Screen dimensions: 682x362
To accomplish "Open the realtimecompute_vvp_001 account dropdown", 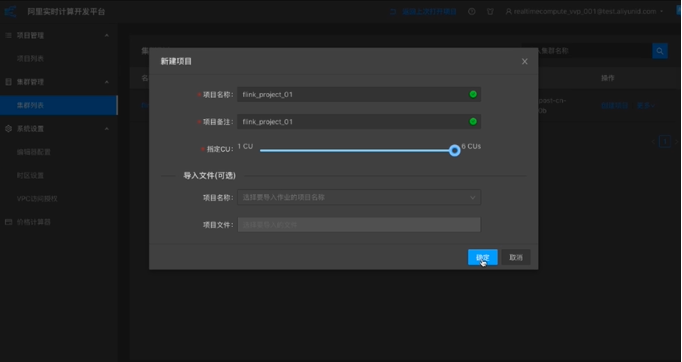I will point(584,12).
